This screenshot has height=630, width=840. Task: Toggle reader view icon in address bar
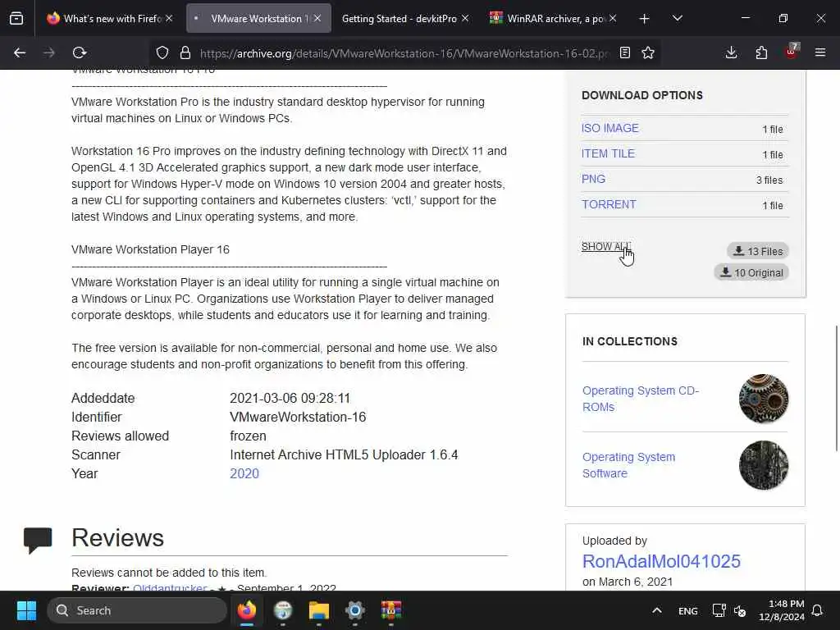624,52
